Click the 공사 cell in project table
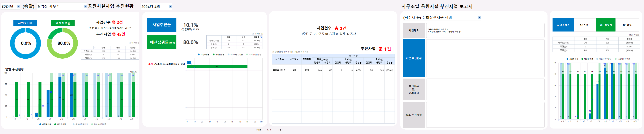This screenshot has height=134, width=644. [x=307, y=70]
